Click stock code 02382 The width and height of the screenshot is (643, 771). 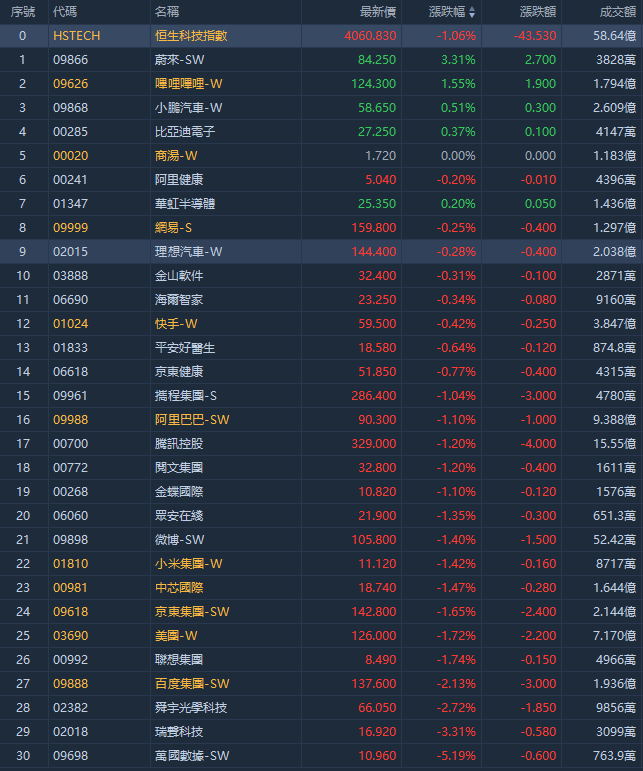tap(71, 708)
